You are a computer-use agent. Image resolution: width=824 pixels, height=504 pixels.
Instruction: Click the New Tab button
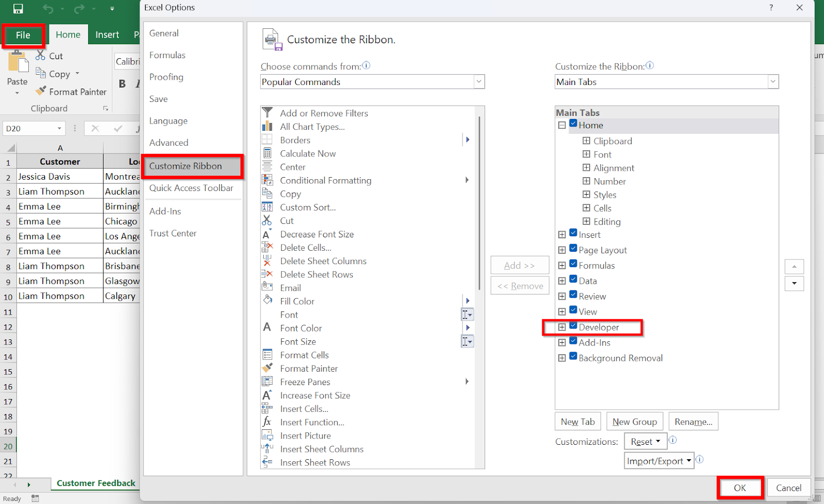coord(578,422)
